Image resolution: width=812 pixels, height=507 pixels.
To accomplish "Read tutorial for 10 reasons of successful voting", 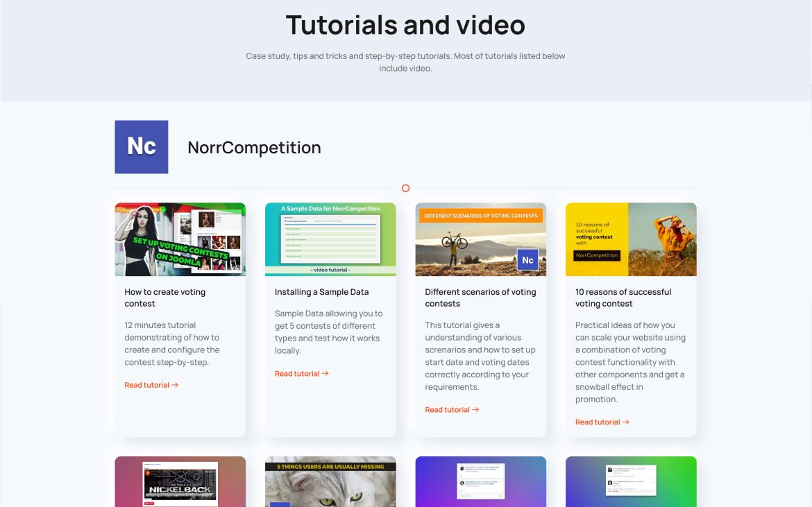I will click(x=602, y=422).
